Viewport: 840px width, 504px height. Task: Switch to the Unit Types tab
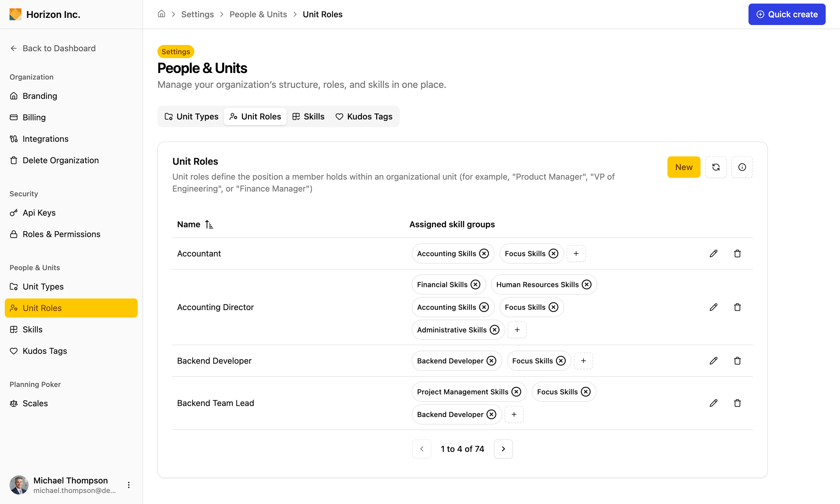tap(191, 116)
